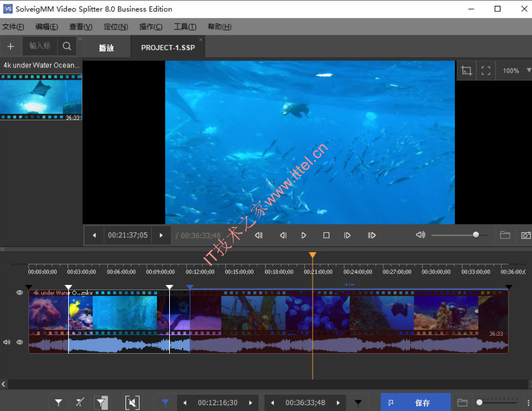This screenshot has width=532, height=411.
Task: Click the remove marker icon
Action: pyautogui.click(x=80, y=403)
